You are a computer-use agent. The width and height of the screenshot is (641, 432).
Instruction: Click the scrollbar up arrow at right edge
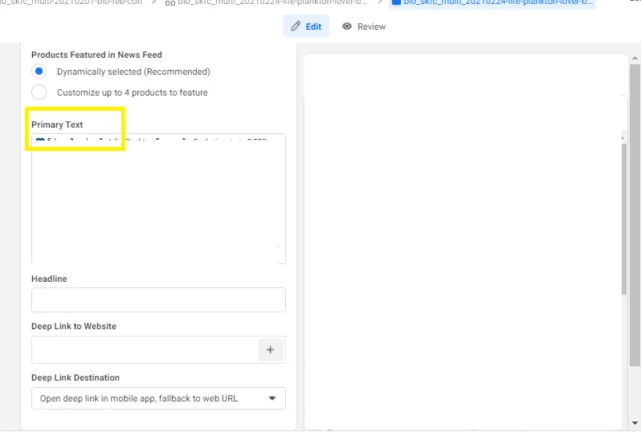(634, 60)
